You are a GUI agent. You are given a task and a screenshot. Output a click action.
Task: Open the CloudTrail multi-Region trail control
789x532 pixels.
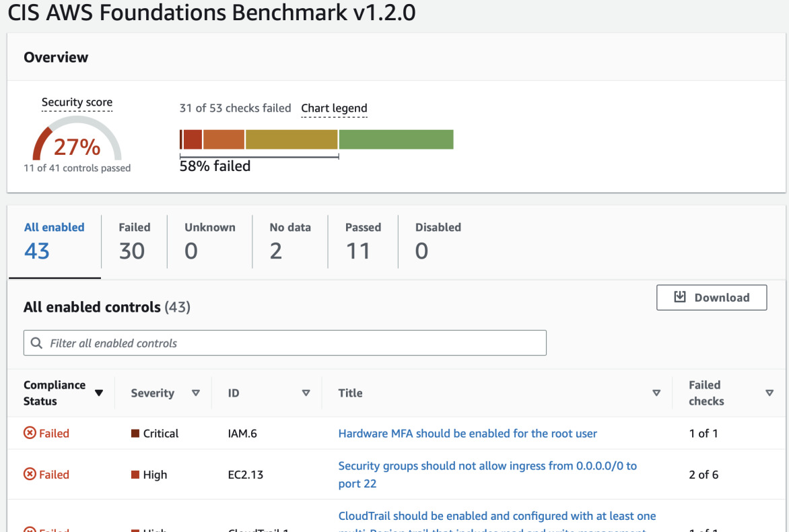click(x=496, y=516)
